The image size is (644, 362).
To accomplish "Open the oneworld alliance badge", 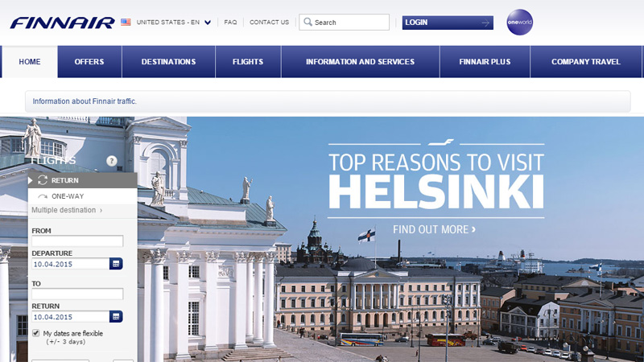I will pos(519,23).
